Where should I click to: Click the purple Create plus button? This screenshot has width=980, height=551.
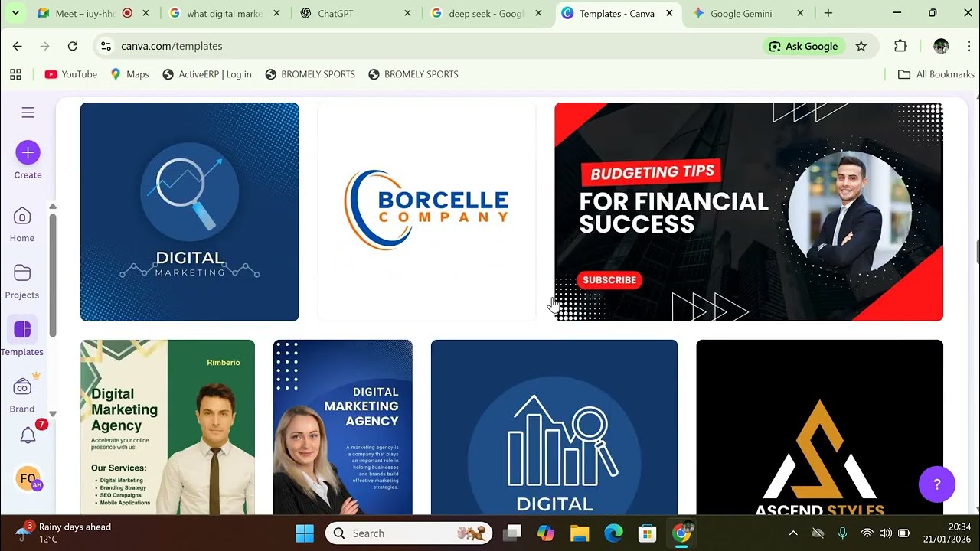pos(28,152)
